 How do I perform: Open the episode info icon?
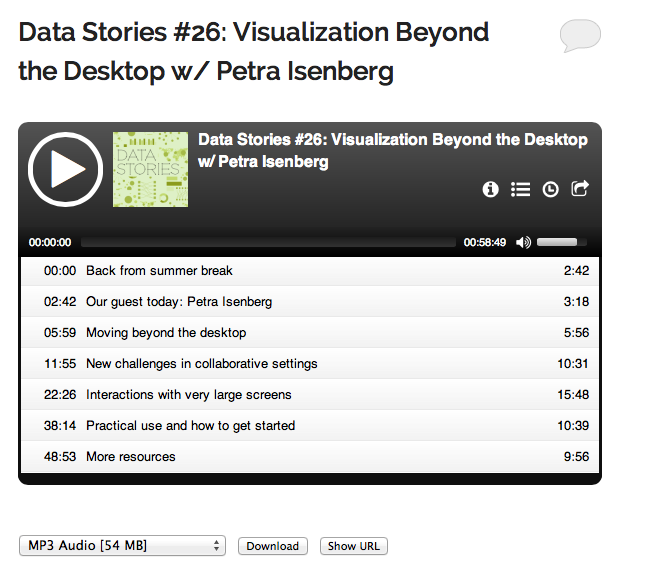(x=490, y=189)
